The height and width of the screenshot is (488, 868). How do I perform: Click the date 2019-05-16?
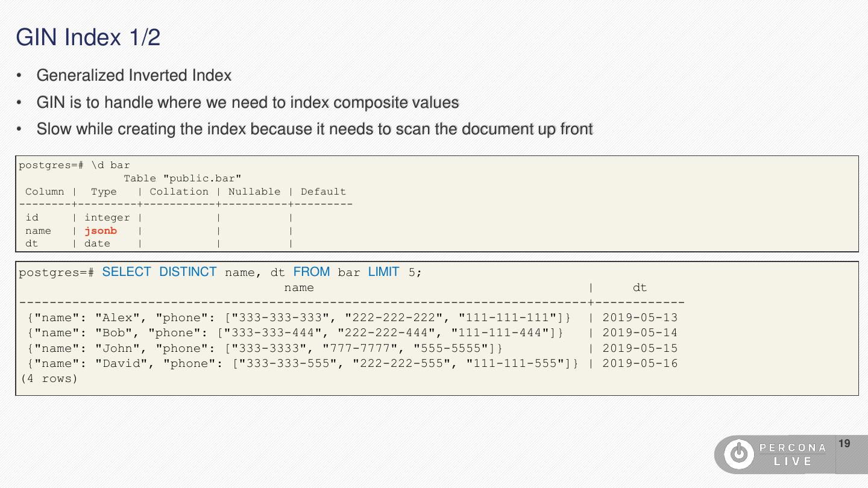(x=640, y=363)
